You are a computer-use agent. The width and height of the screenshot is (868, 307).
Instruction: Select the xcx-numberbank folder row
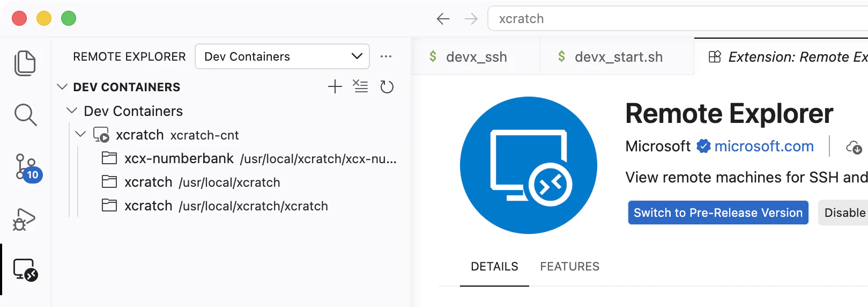pos(231,158)
